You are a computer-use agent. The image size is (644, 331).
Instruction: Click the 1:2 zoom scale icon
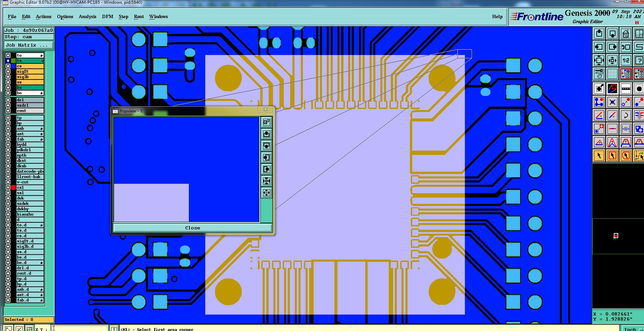[x=626, y=60]
